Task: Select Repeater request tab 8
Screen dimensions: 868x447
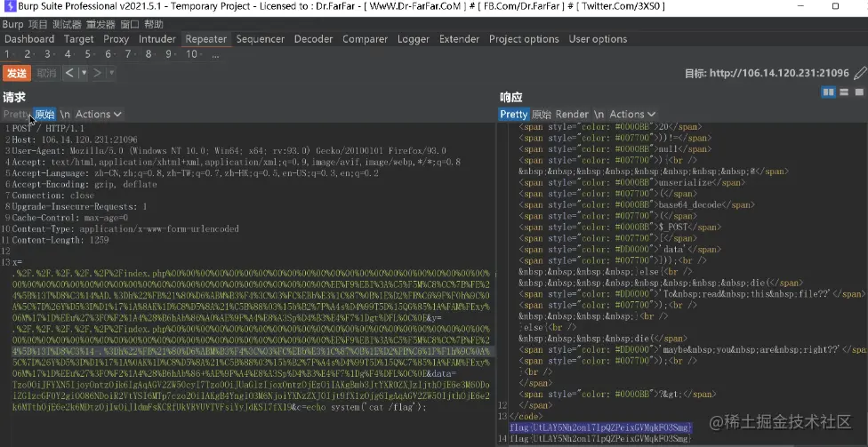Action: tap(150, 54)
